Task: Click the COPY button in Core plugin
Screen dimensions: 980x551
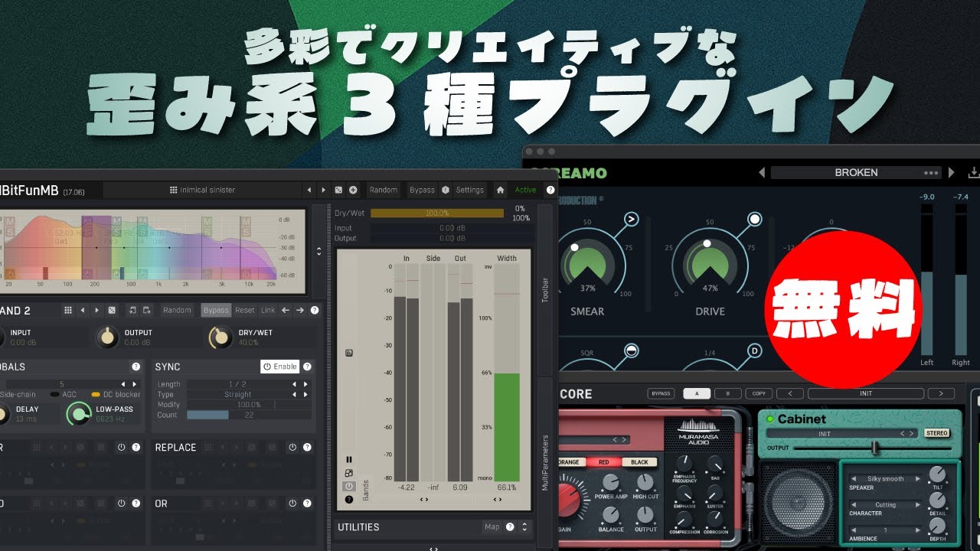Action: (758, 393)
